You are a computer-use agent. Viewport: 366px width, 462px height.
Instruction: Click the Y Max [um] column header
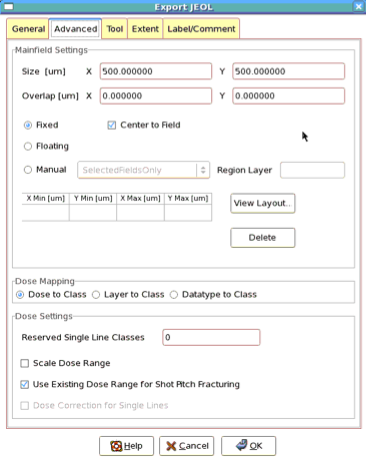click(188, 199)
